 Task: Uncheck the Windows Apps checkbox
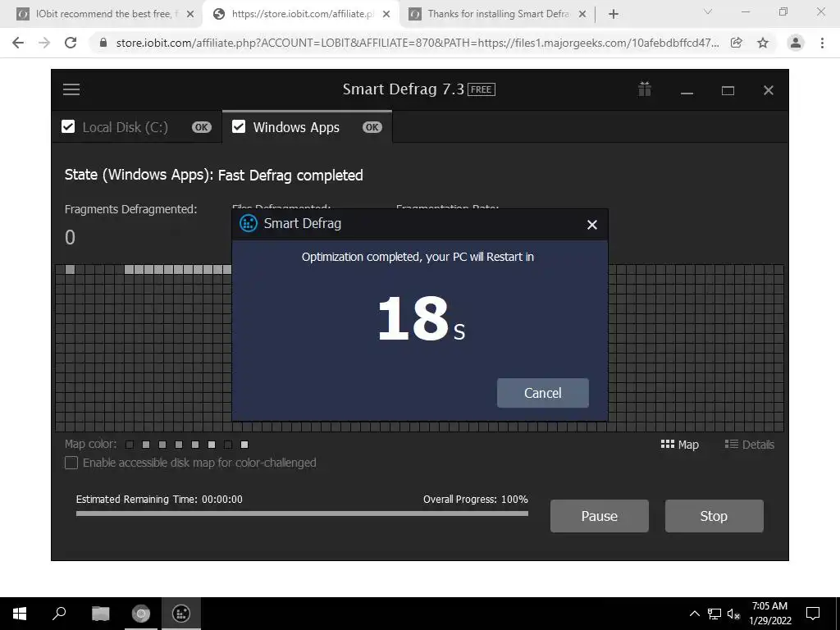tap(239, 126)
